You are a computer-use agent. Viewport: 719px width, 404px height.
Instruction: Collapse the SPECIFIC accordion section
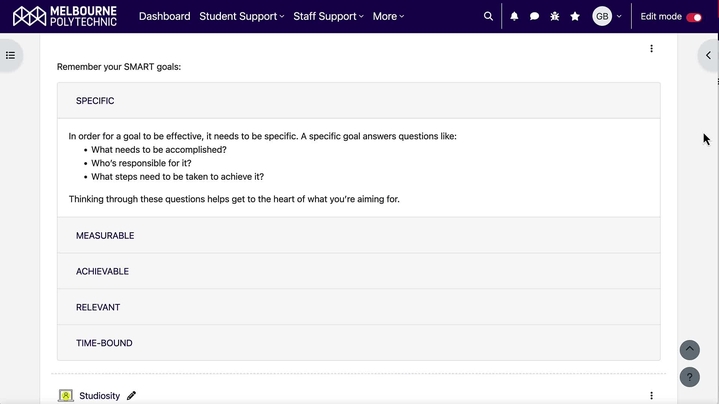(x=359, y=101)
